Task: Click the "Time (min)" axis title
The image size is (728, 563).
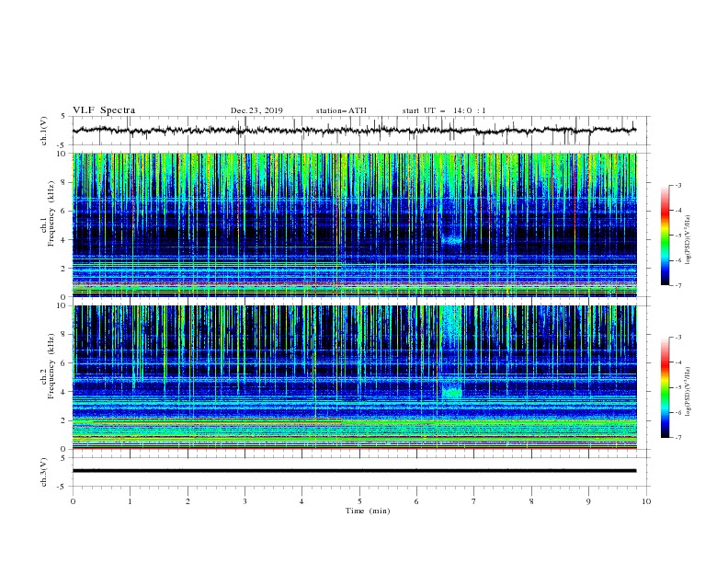Action: pos(368,511)
